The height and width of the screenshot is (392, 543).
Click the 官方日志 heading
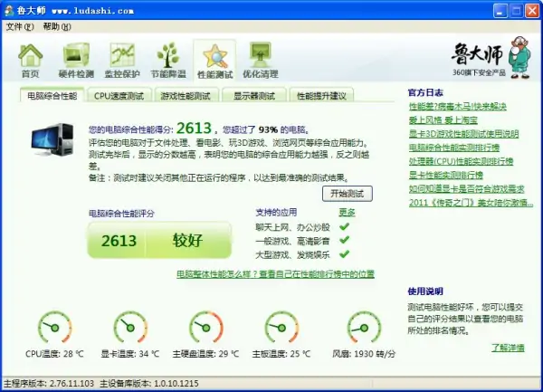pyautogui.click(x=425, y=92)
